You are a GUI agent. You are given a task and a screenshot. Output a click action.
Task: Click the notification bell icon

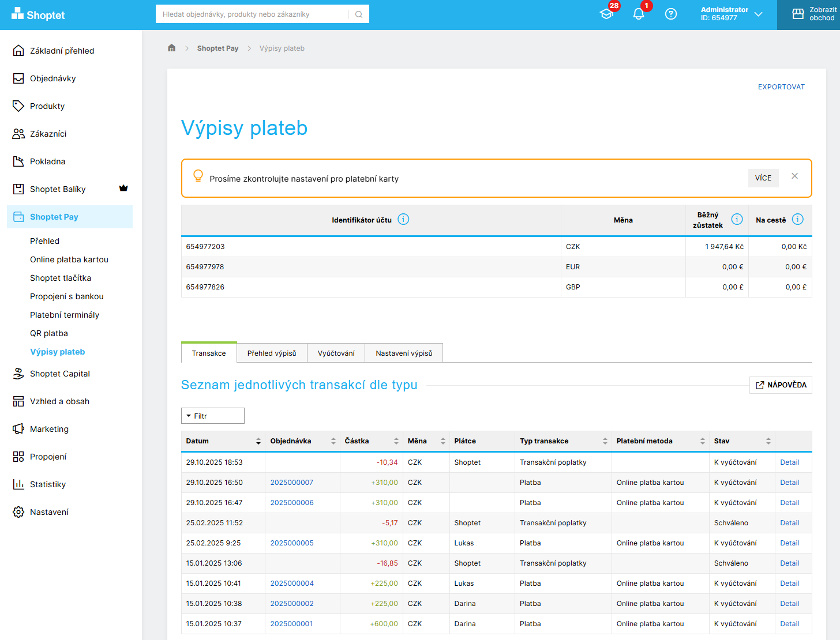click(638, 14)
